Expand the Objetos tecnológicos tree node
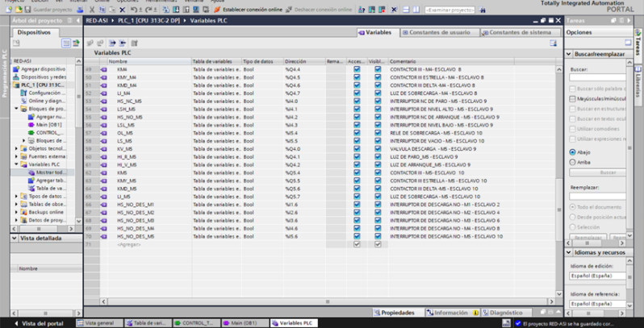This screenshot has height=328, width=644. pyautogui.click(x=16, y=148)
